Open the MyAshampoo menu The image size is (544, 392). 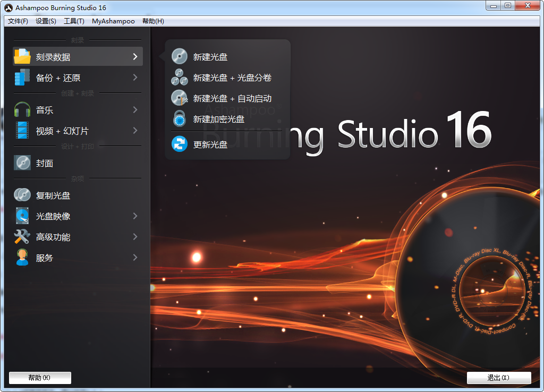pos(113,21)
